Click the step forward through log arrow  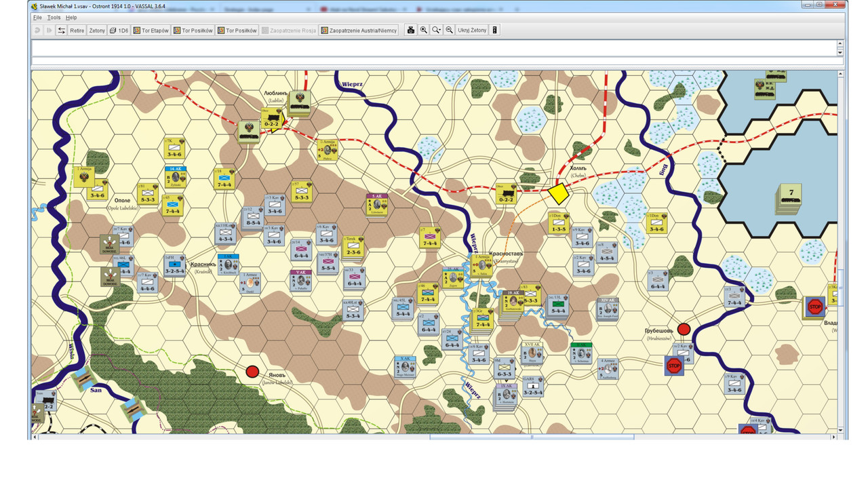click(x=49, y=31)
